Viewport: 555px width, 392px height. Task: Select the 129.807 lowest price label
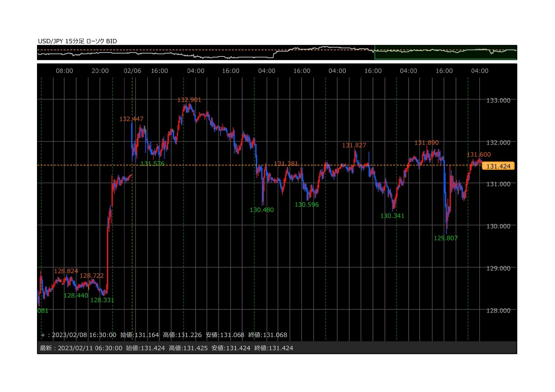pos(446,238)
